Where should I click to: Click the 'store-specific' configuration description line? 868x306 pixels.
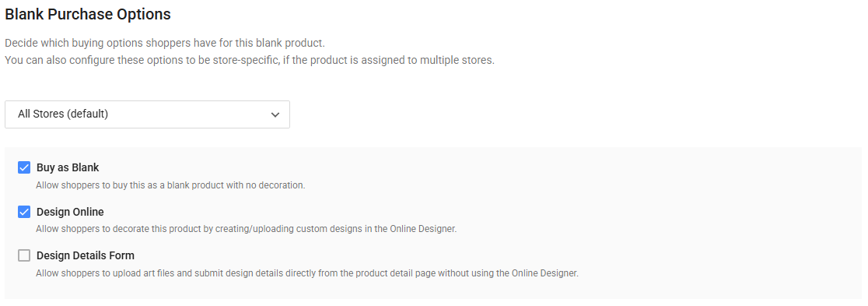[x=250, y=60]
